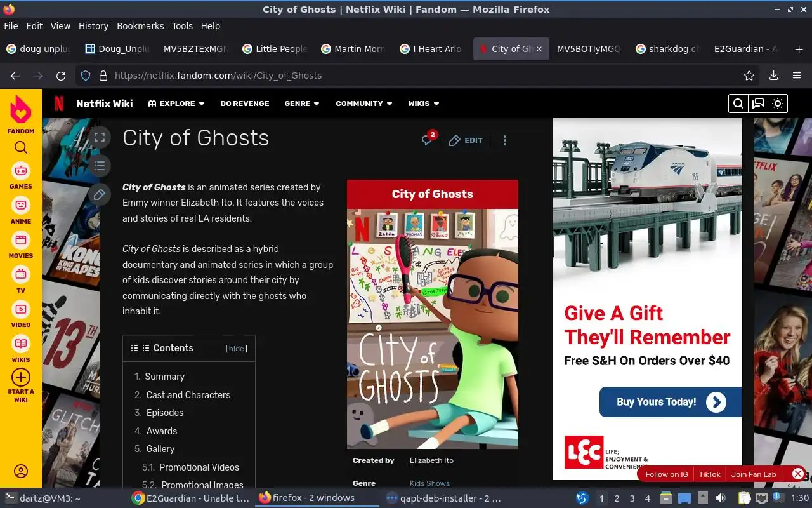Go back to previous page
Screen dimensions: 812x508
(x=15, y=76)
